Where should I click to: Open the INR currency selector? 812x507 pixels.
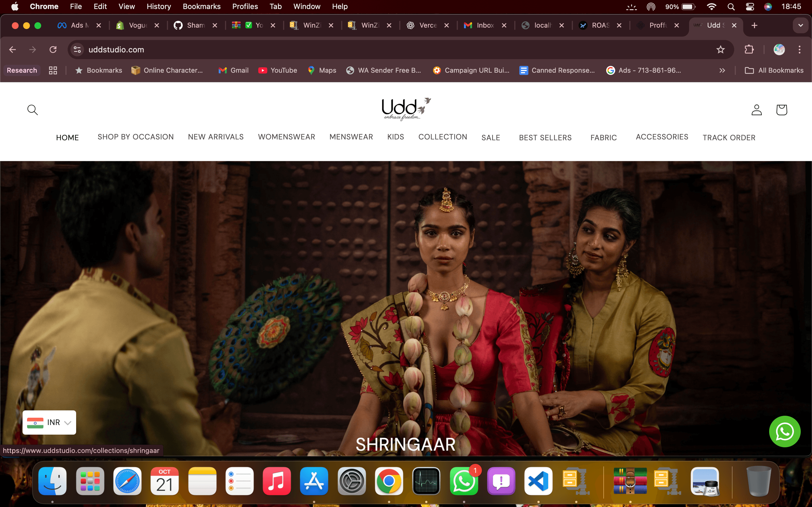point(49,422)
